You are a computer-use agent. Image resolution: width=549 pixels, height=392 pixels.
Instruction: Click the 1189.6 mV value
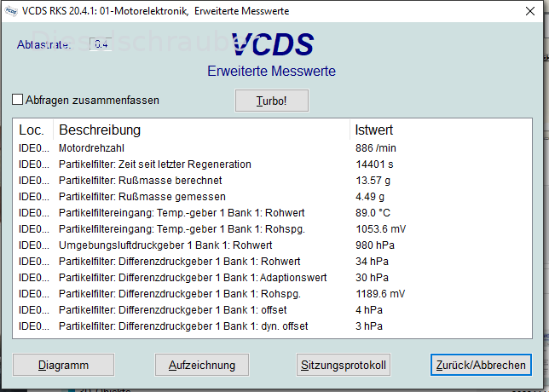pyautogui.click(x=380, y=294)
